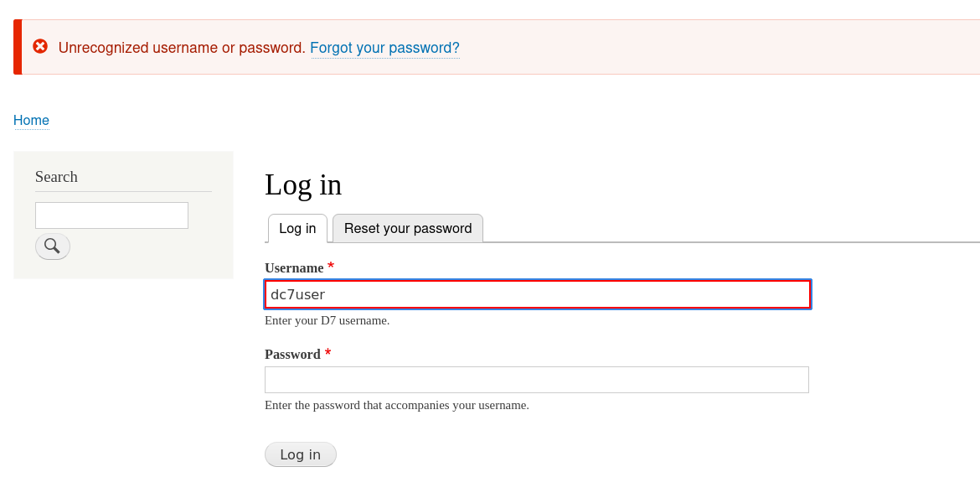Focus the sidebar Search text box
980x498 pixels.
pyautogui.click(x=111, y=215)
